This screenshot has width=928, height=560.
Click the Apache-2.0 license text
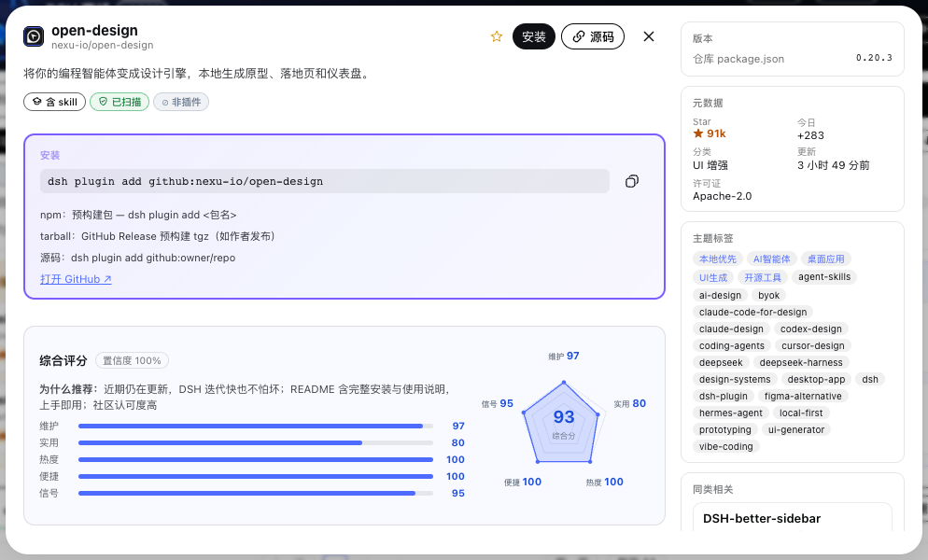[x=722, y=196]
